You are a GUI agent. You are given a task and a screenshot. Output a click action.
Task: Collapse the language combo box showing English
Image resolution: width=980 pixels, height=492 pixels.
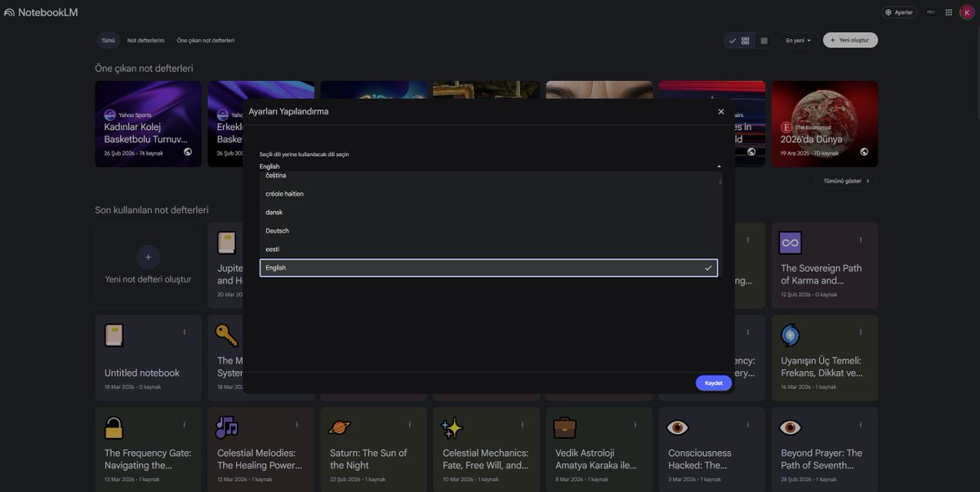coord(490,166)
